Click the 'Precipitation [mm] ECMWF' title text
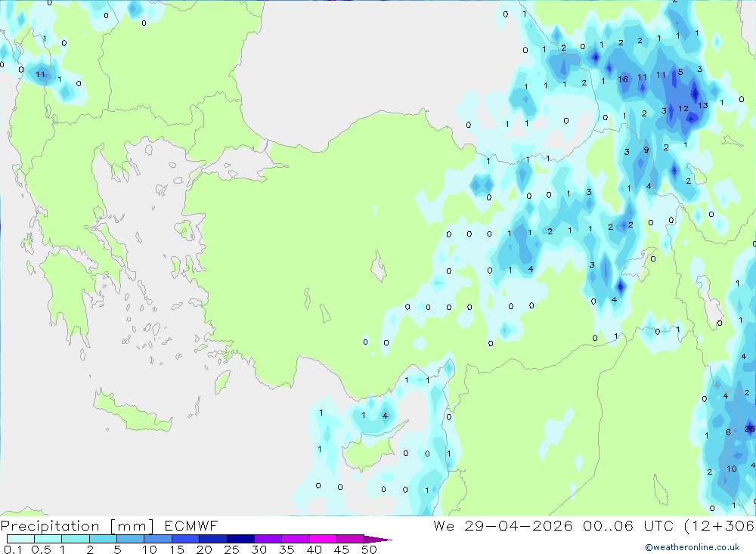756x554 pixels. [x=110, y=526]
